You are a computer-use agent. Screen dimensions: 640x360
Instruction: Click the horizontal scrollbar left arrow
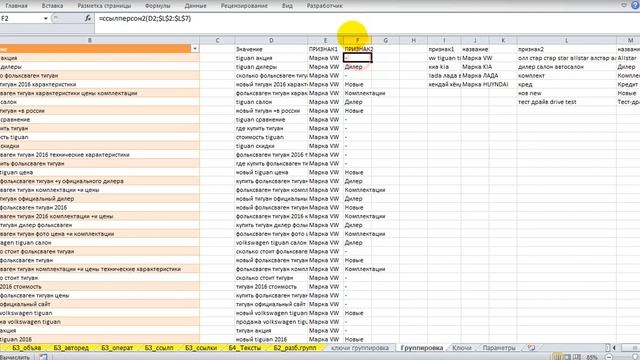pyautogui.click(x=614, y=348)
